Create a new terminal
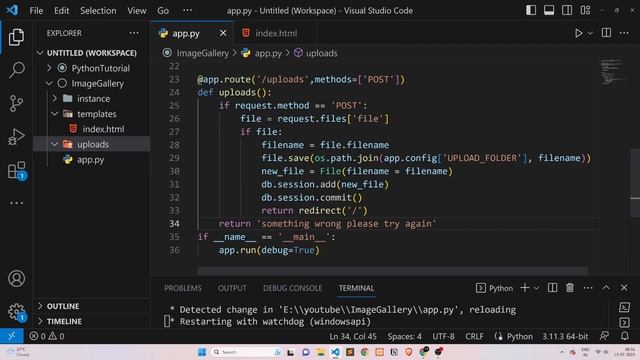This screenshot has height=360, width=640. coord(525,288)
